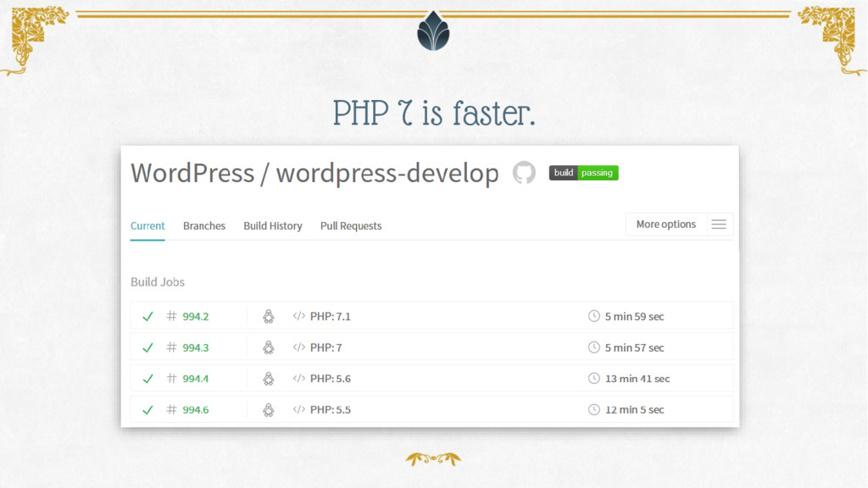Click the passed checkmark for job 994.3
The image size is (868, 488).
pyautogui.click(x=147, y=347)
